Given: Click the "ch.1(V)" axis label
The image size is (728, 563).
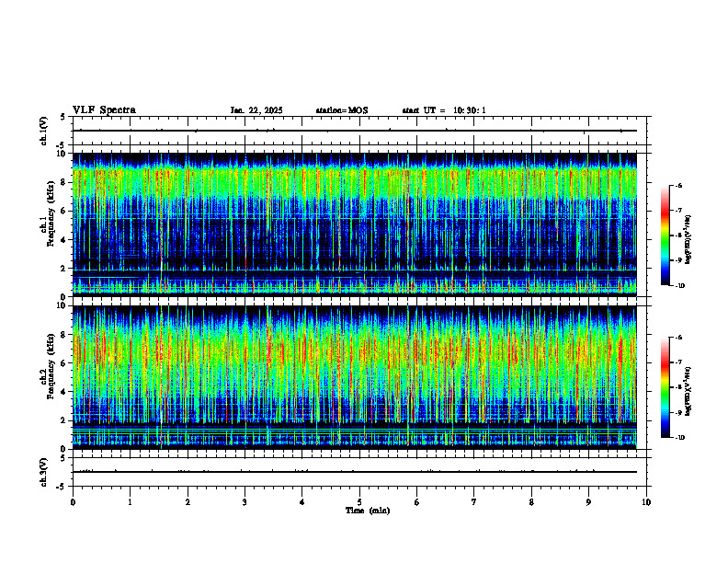Looking at the screenshot, I should [43, 131].
